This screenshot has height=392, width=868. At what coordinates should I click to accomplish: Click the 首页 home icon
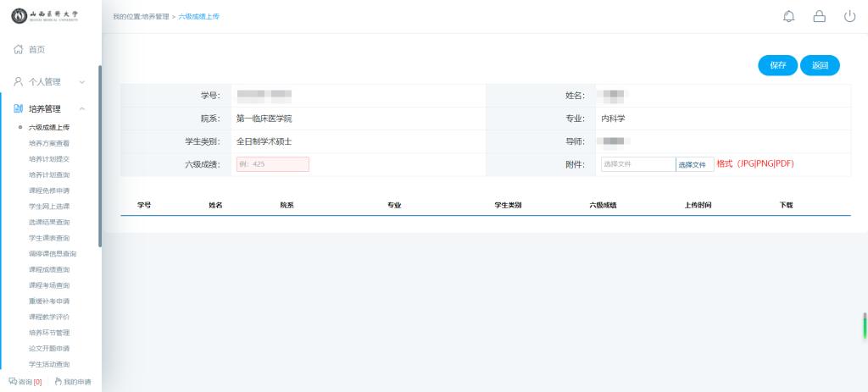tap(18, 49)
